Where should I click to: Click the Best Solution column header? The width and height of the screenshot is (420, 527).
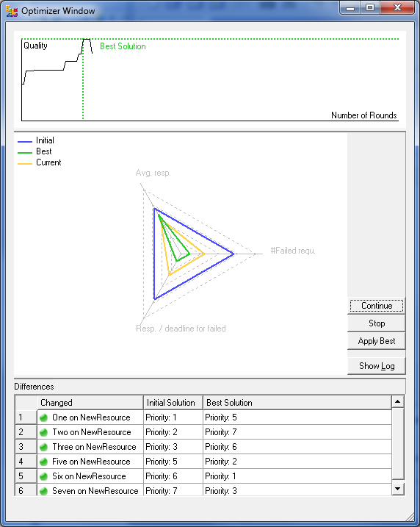point(297,402)
